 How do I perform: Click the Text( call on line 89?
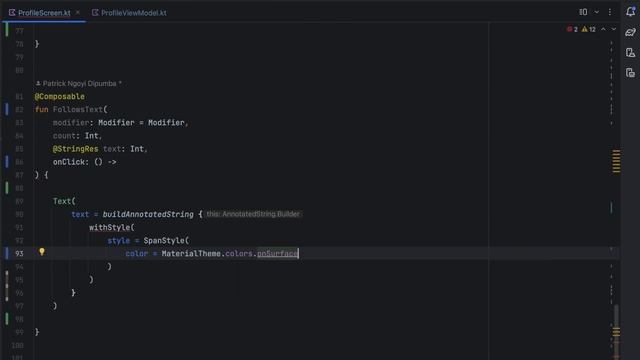[64, 201]
